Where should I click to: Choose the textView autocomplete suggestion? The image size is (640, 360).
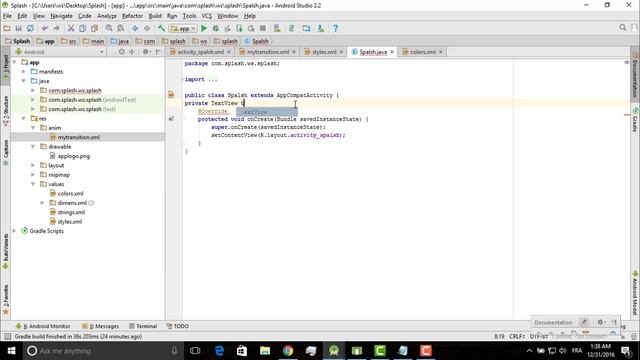pos(267,112)
